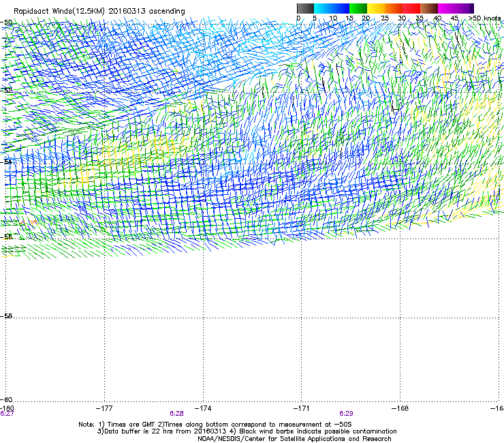Image resolution: width=504 pixels, height=443 pixels.
Task: Click the dark blue 10–15 knots legend swatch
Action: click(341, 8)
